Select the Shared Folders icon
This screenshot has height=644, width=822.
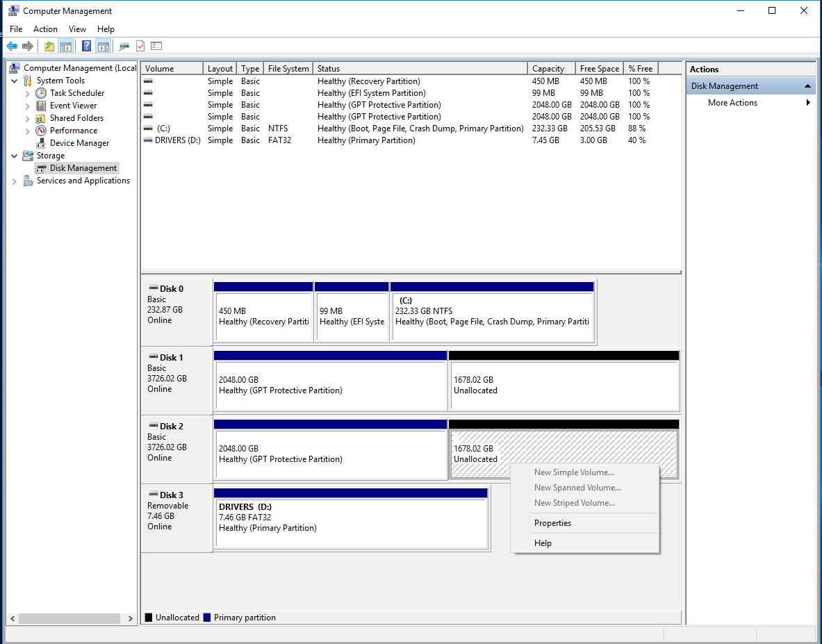[41, 118]
